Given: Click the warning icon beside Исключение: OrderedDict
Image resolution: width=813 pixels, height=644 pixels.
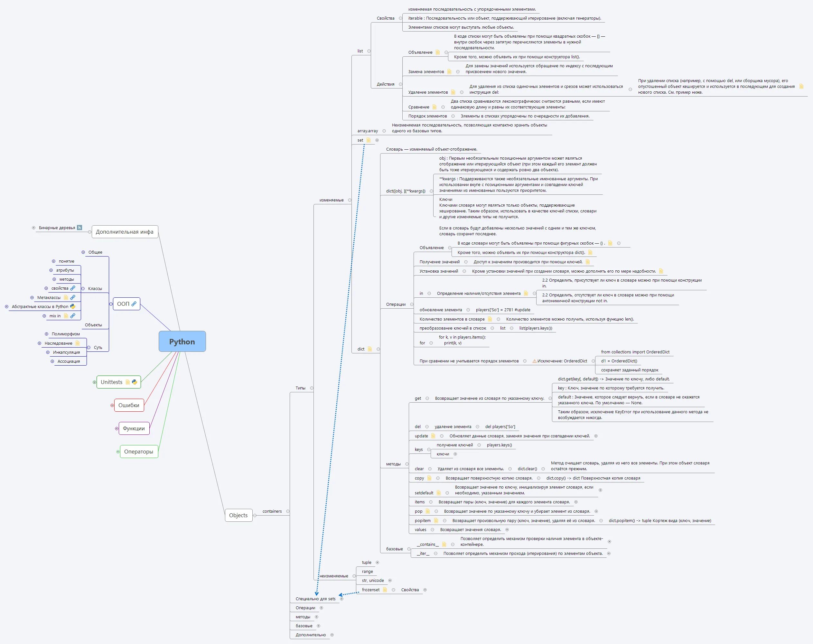Looking at the screenshot, I should pyautogui.click(x=534, y=361).
